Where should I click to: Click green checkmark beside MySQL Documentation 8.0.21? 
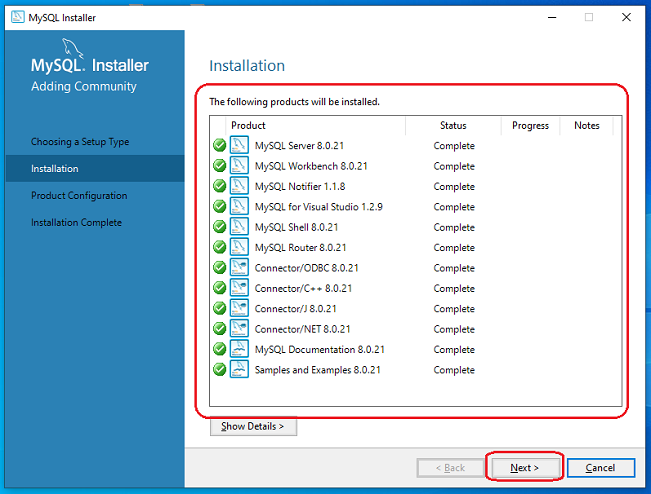(x=219, y=349)
